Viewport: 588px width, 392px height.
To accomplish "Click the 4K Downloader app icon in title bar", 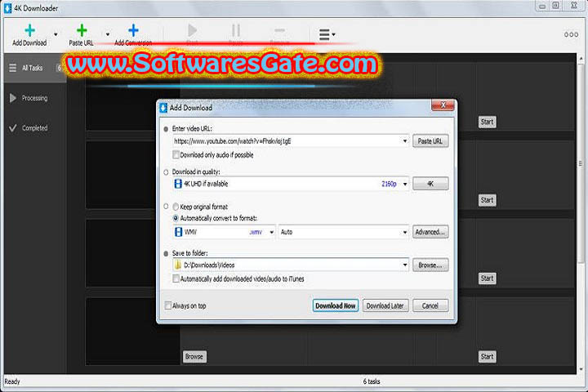I will pyautogui.click(x=7, y=8).
